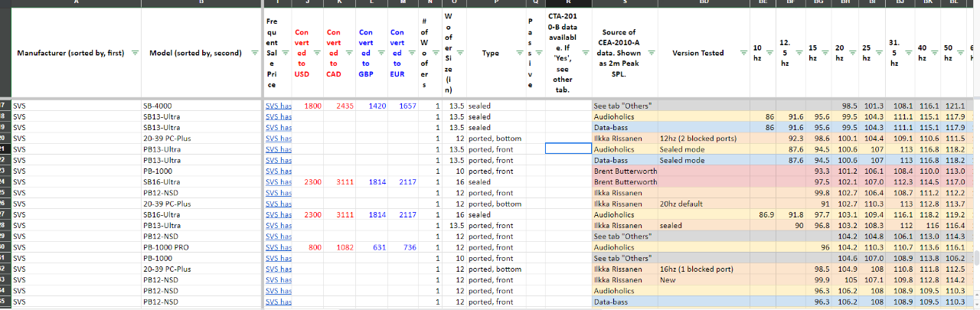Open 'SVS has' link in 12hz (2 blocked ports) row

[x=279, y=138]
